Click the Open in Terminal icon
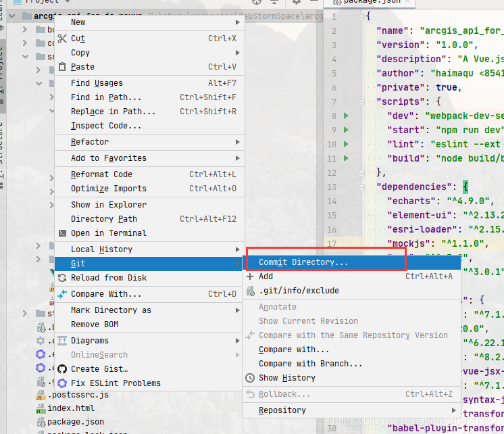This screenshot has height=434, width=504. click(x=62, y=233)
